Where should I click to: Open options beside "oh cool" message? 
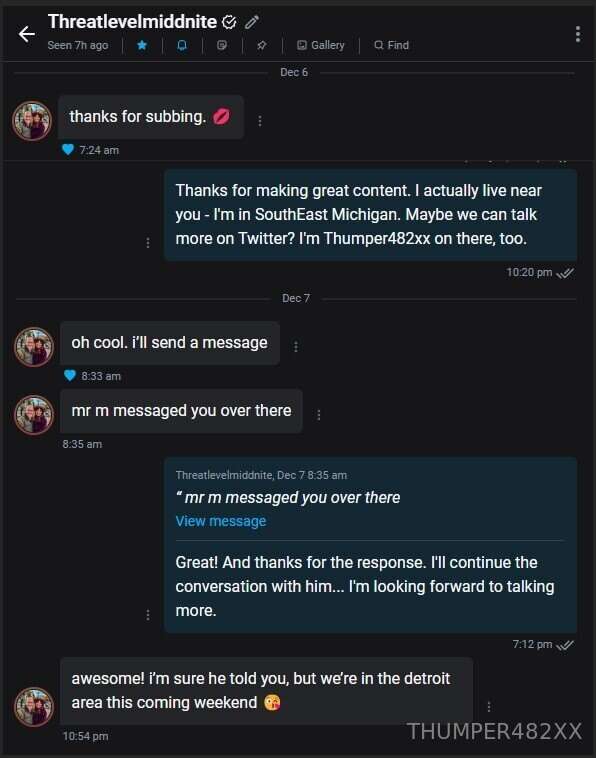point(296,346)
